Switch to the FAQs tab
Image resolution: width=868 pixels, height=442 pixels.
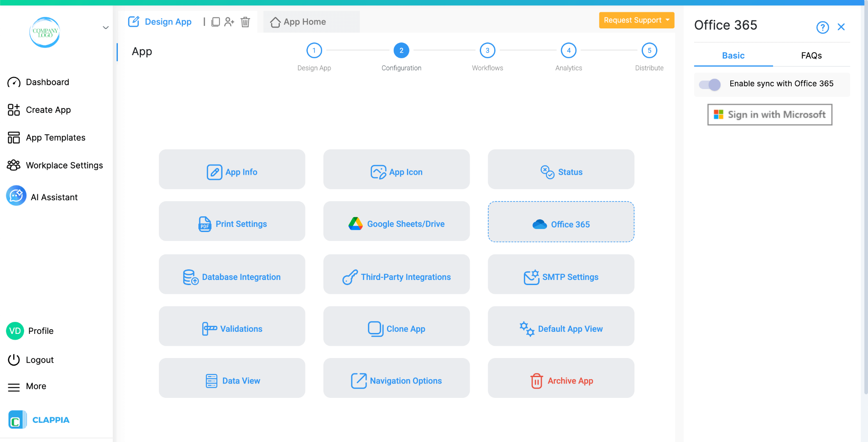[x=811, y=55]
